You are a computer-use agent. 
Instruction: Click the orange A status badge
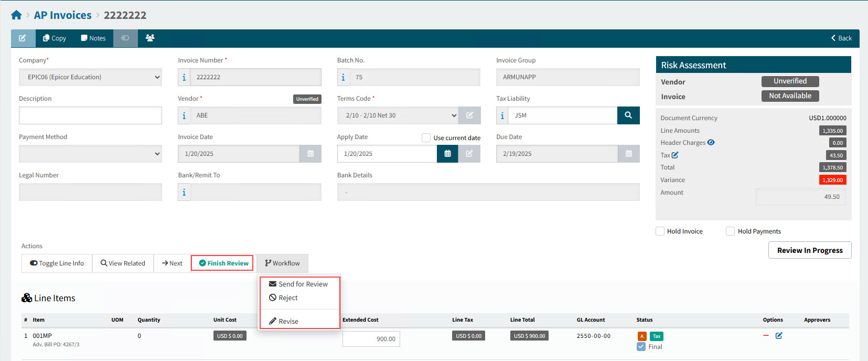click(642, 336)
